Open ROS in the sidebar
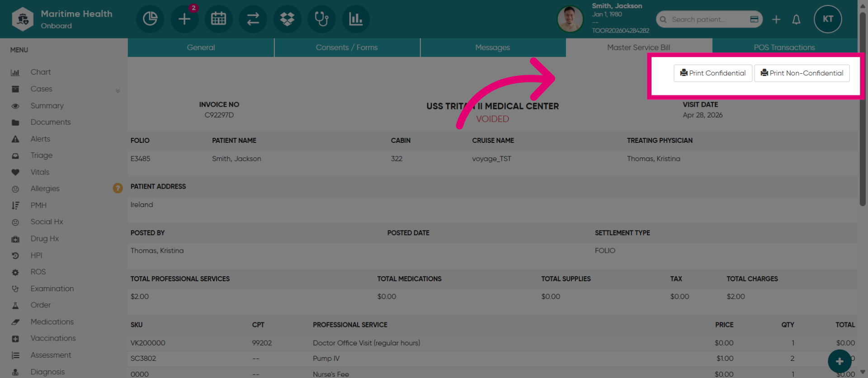The height and width of the screenshot is (378, 868). [x=38, y=272]
